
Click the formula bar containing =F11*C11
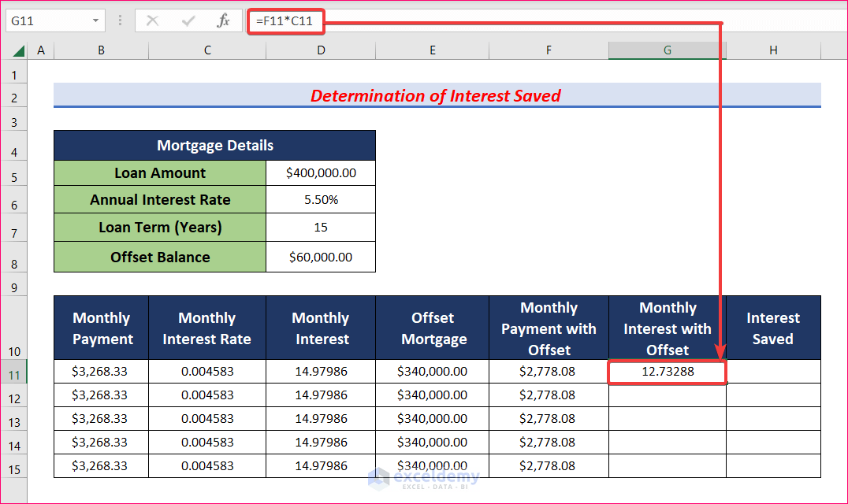(286, 21)
